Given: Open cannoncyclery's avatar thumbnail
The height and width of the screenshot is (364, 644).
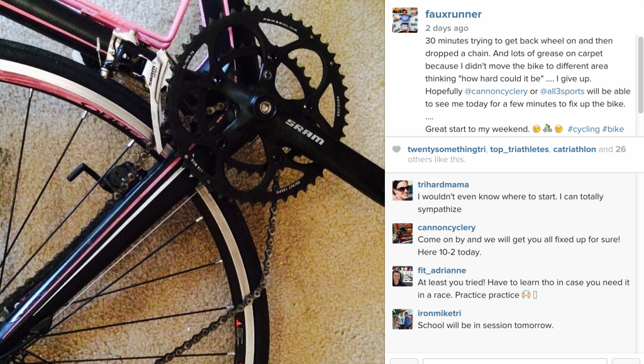Looking at the screenshot, I should point(402,233).
